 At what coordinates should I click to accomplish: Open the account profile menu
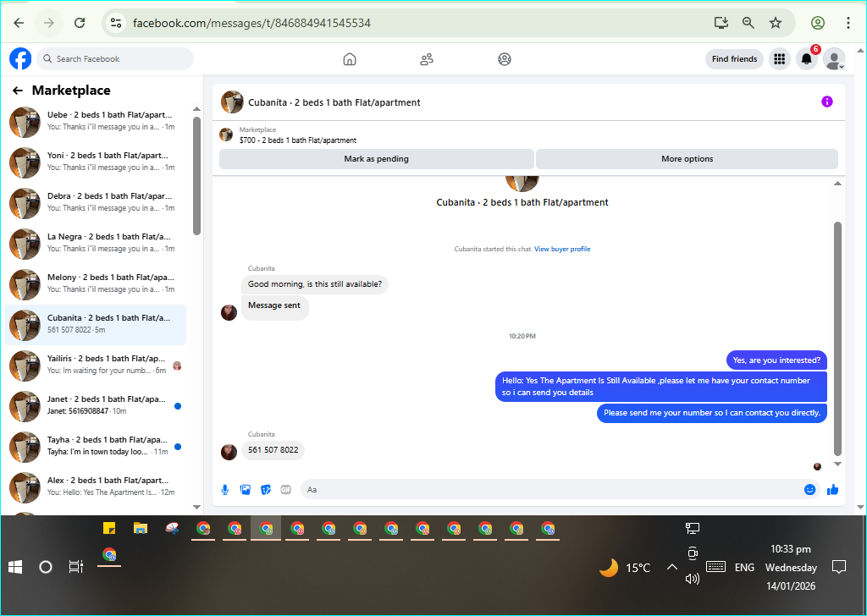[x=834, y=58]
